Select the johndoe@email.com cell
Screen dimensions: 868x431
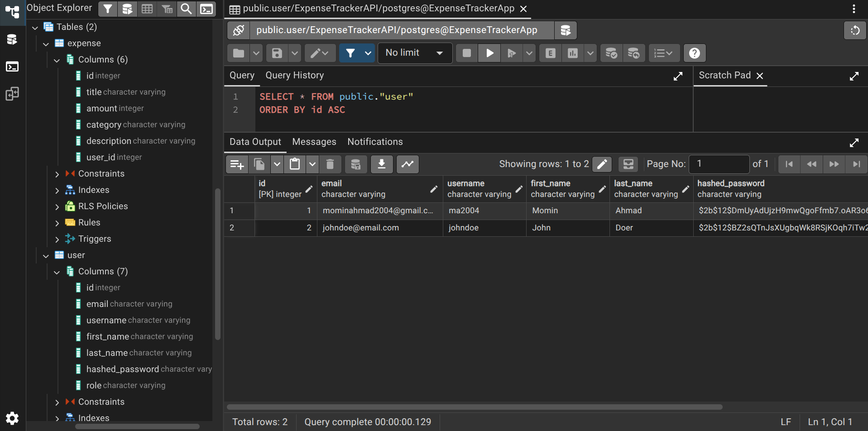379,228
